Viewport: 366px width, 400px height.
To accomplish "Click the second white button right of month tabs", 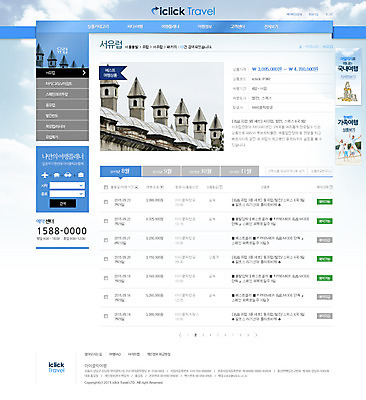I will [x=320, y=171].
